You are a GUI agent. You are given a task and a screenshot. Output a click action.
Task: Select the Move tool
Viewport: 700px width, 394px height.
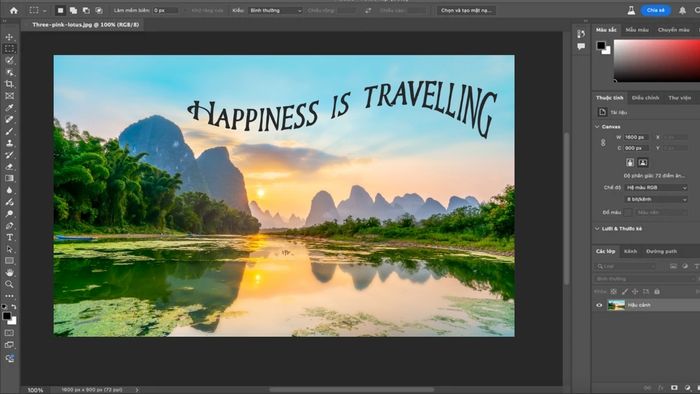[9, 37]
